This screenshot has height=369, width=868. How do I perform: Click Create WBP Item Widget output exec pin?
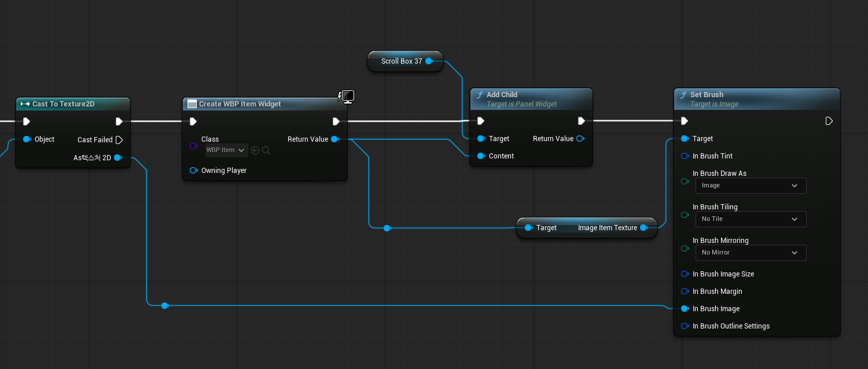[x=336, y=121]
